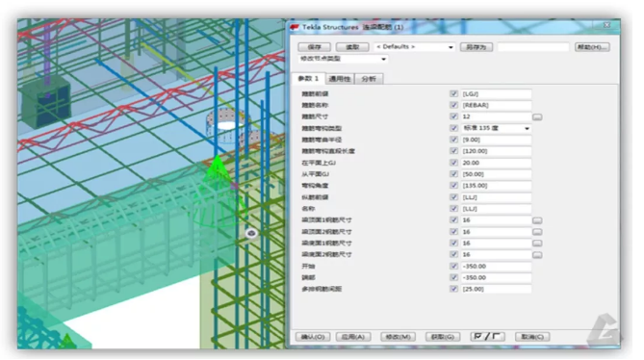This screenshot has height=360, width=644.
Task: Switch to the 参数 1 tab
Action: pos(308,78)
